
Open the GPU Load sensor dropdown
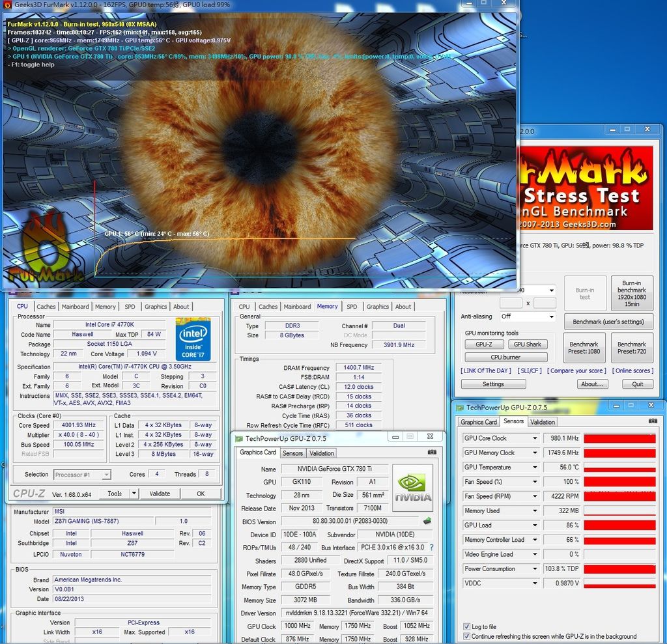click(x=535, y=525)
